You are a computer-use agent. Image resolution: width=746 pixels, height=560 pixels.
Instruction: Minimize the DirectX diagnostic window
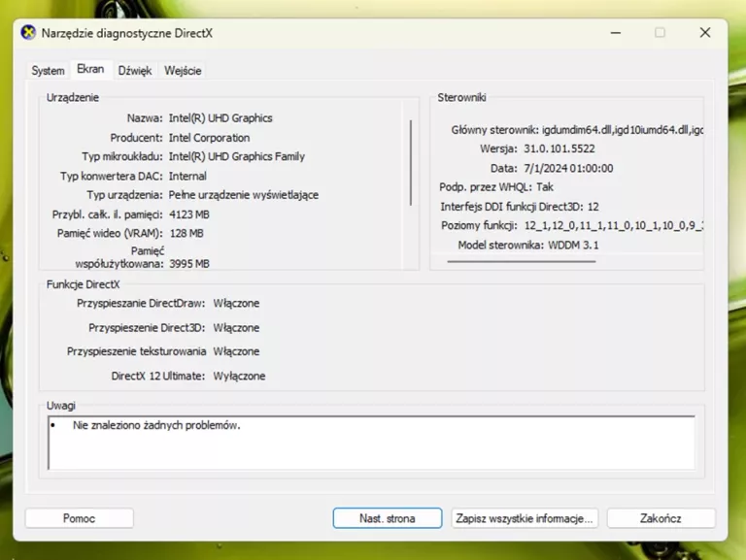(x=616, y=33)
